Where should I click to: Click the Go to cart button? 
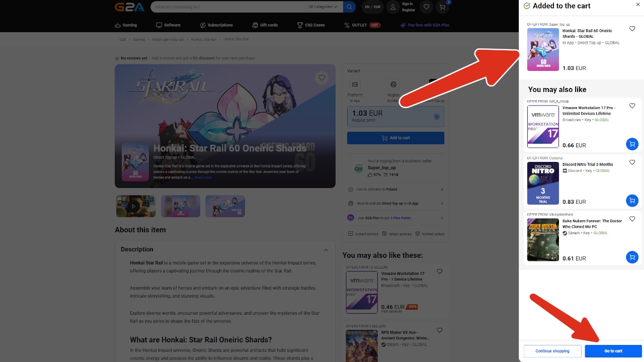click(x=613, y=351)
